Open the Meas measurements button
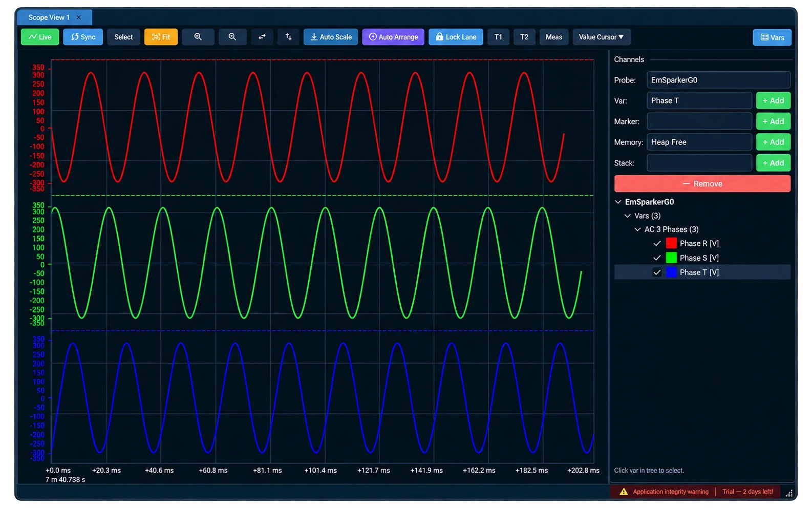Screen dimensions: 812x508 tap(554, 37)
